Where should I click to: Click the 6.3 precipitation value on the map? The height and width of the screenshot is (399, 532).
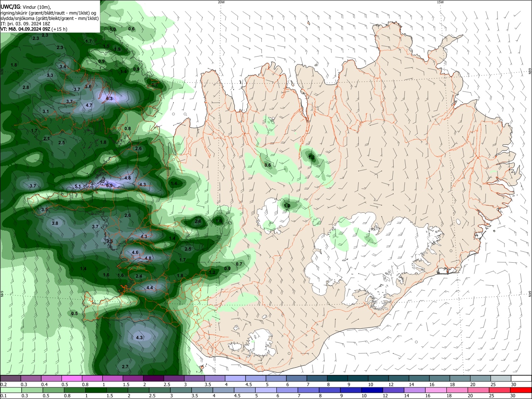110,99
